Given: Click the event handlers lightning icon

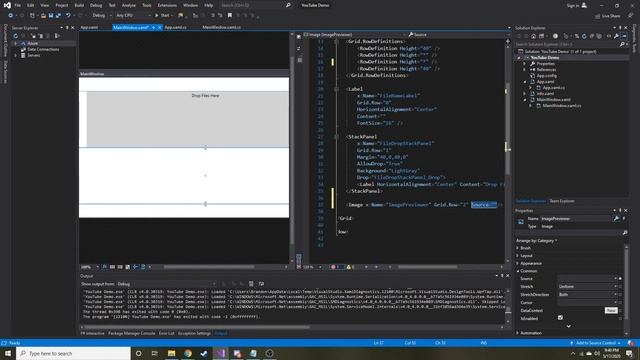Looking at the screenshot, I should [624, 219].
